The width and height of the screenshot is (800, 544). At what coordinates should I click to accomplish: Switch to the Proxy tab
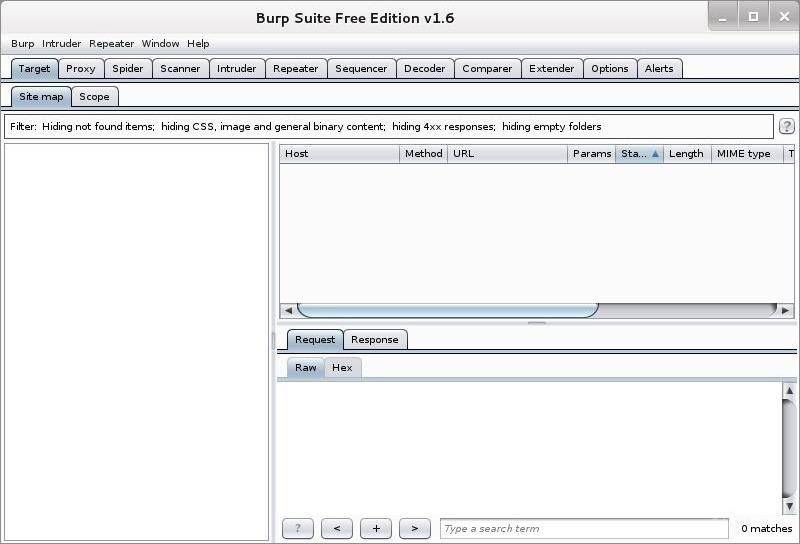click(x=81, y=68)
